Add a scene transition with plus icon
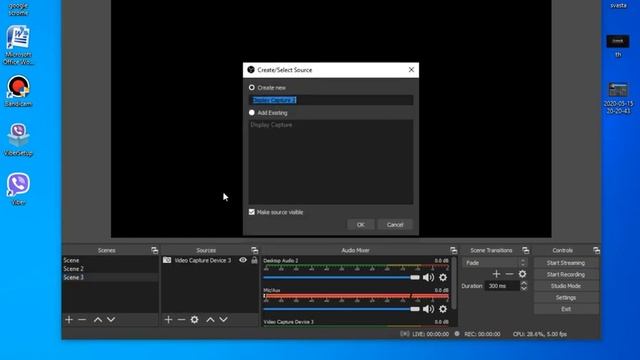 click(x=496, y=274)
